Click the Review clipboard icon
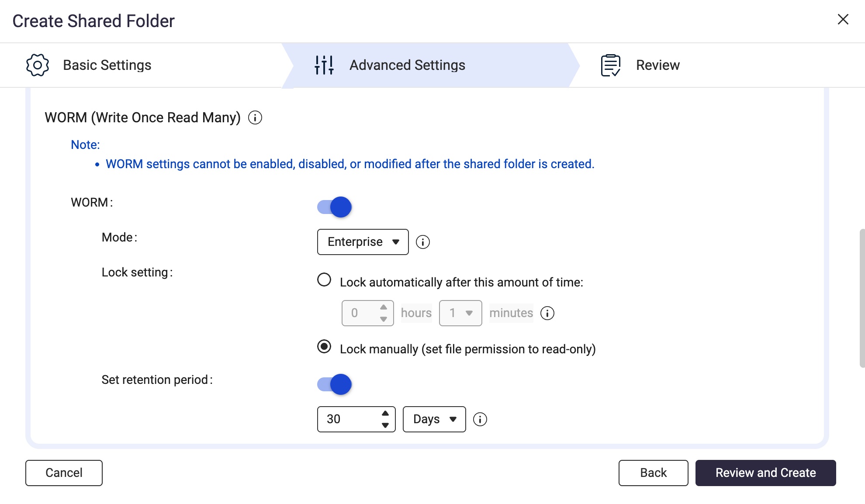 pyautogui.click(x=610, y=65)
